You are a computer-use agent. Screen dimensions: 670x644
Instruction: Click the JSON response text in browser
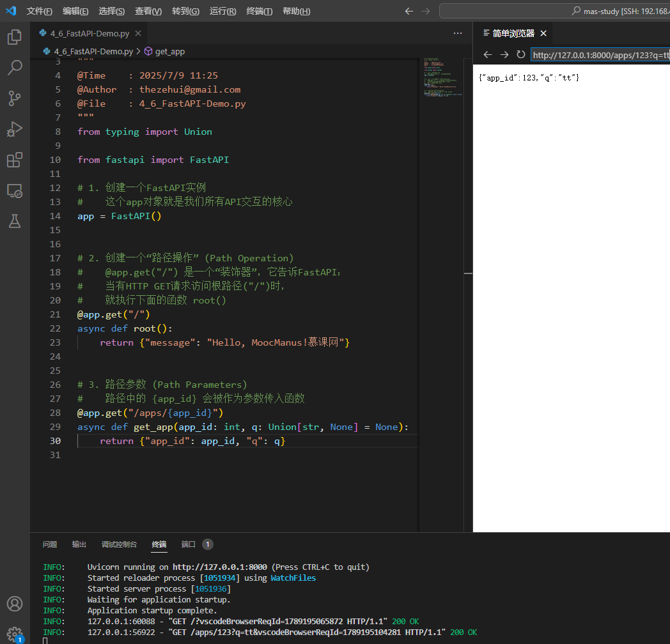click(529, 78)
